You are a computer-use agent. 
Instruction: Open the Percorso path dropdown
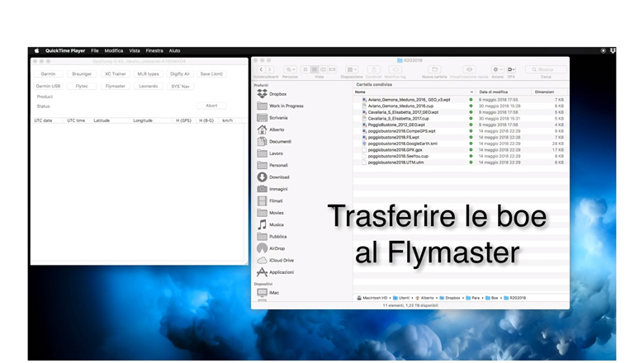point(290,70)
